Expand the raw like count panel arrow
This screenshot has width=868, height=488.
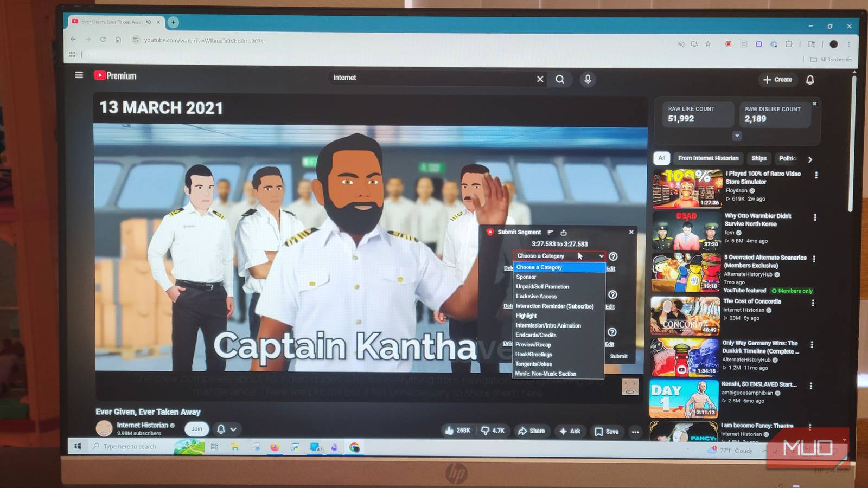pyautogui.click(x=737, y=136)
